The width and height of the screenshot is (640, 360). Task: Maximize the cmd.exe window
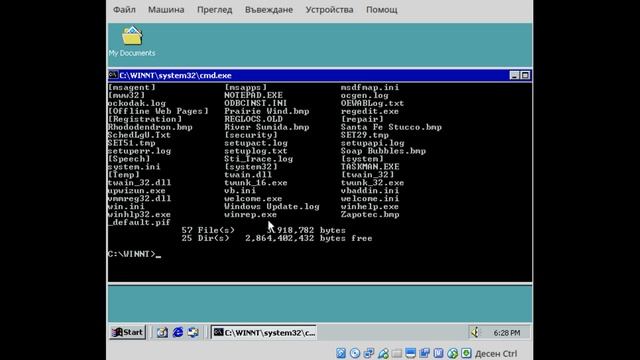(x=525, y=75)
